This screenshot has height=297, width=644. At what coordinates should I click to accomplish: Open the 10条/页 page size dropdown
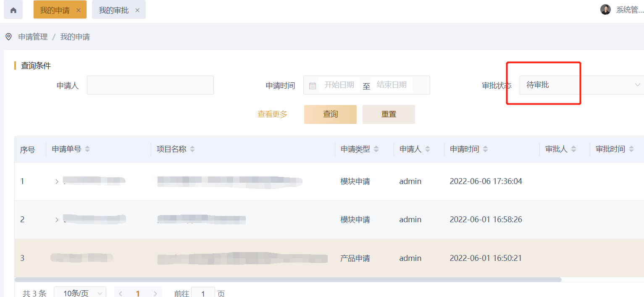tap(80, 293)
